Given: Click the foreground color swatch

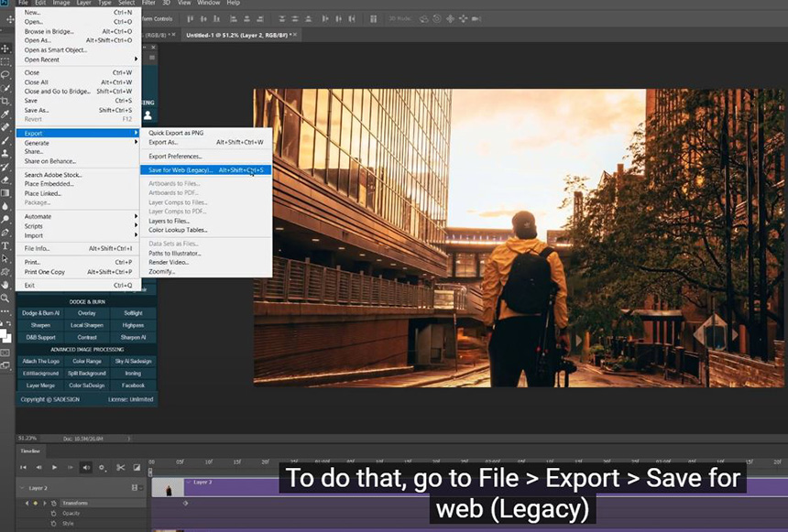Looking at the screenshot, I should [4, 334].
